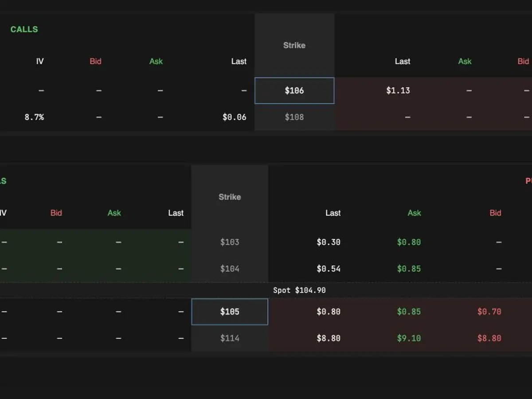The image size is (532, 399).
Task: Click the $0.85 ask for $105 put
Action: click(x=409, y=312)
